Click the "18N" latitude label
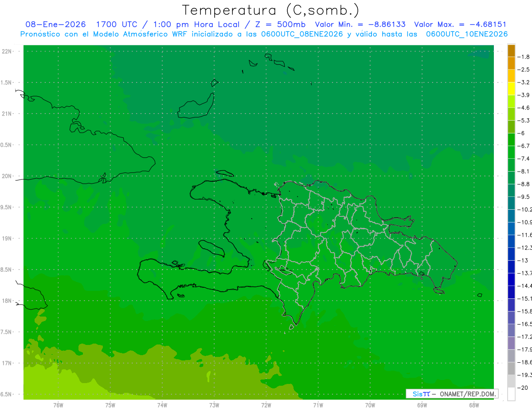Screen dimensions: 532x411 coord(7,301)
